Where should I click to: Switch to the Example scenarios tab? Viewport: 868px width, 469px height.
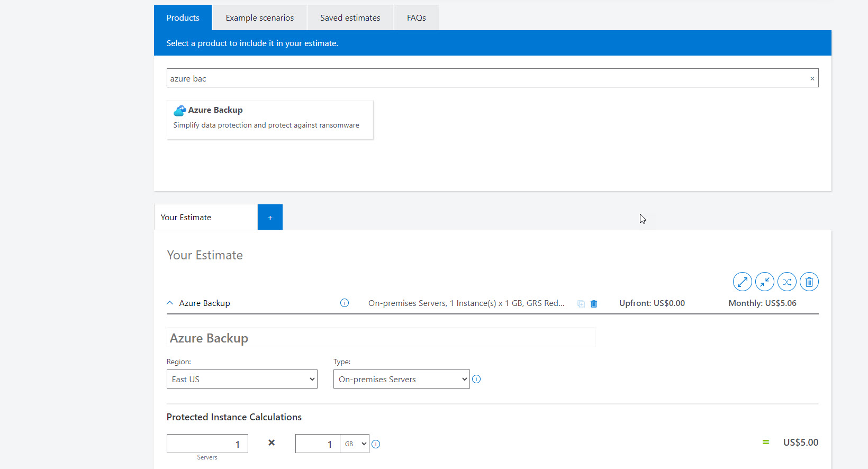(x=259, y=18)
